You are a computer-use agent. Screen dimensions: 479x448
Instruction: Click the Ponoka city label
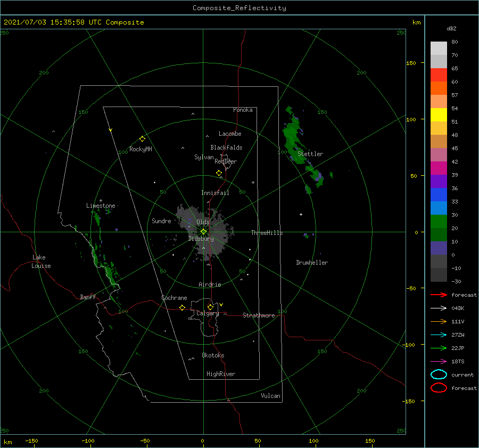coord(243,110)
